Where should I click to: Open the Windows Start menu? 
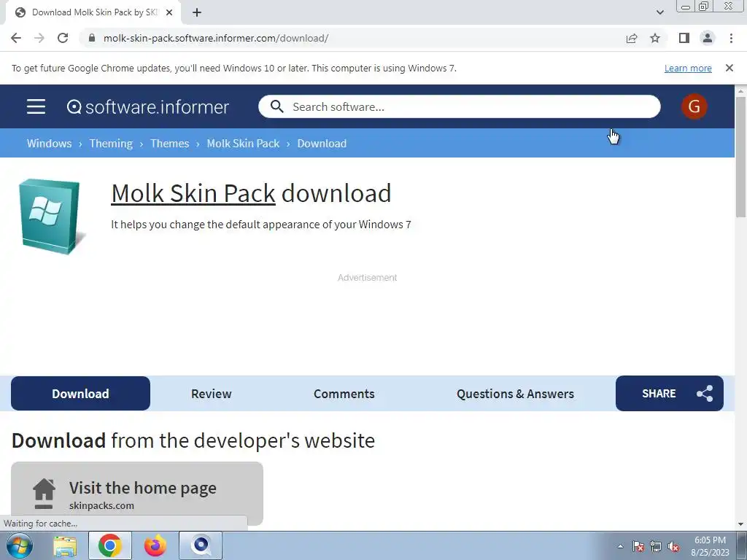tap(20, 545)
